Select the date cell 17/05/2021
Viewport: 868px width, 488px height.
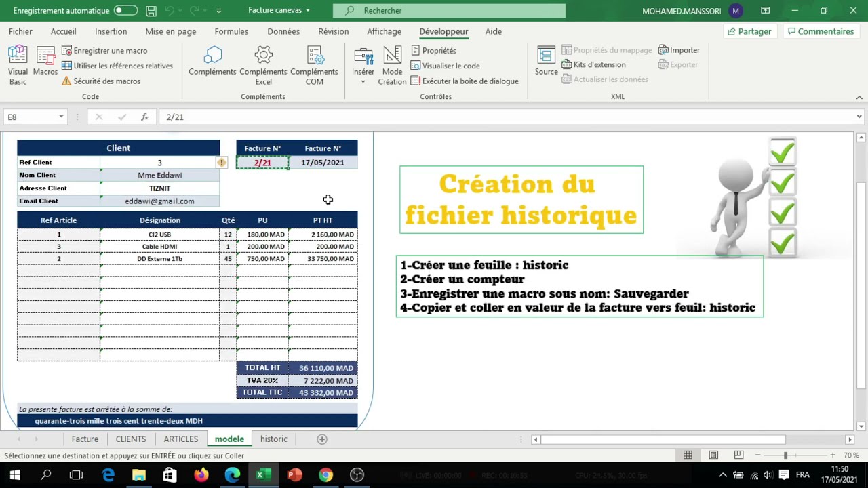323,163
